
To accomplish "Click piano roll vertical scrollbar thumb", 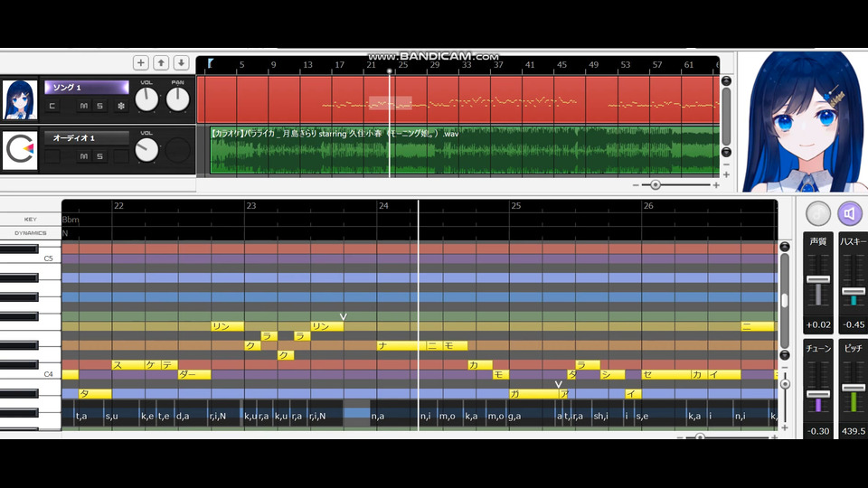I will [x=785, y=300].
